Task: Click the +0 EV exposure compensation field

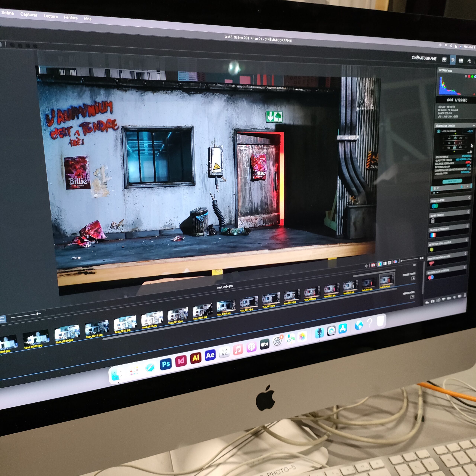Action: 468,131
